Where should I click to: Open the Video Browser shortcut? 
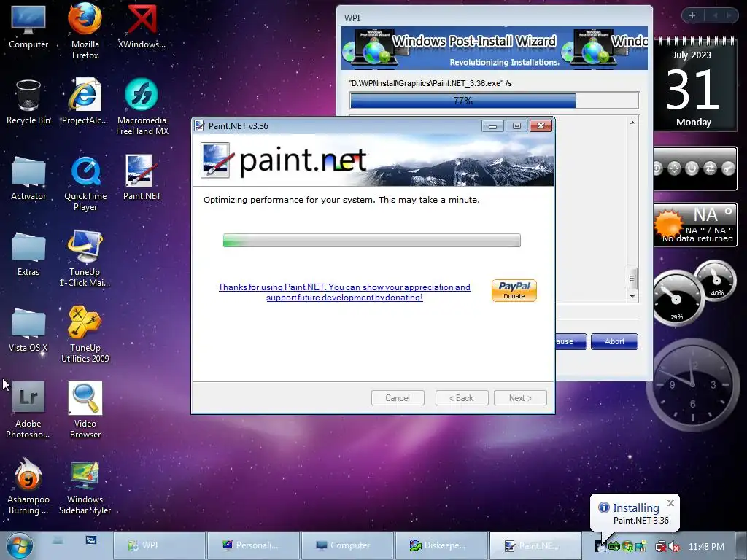point(85,411)
